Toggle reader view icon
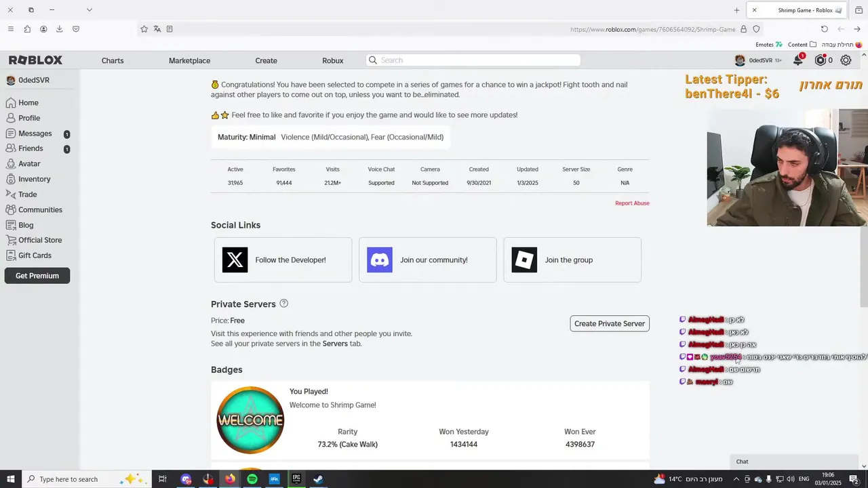 tap(170, 29)
